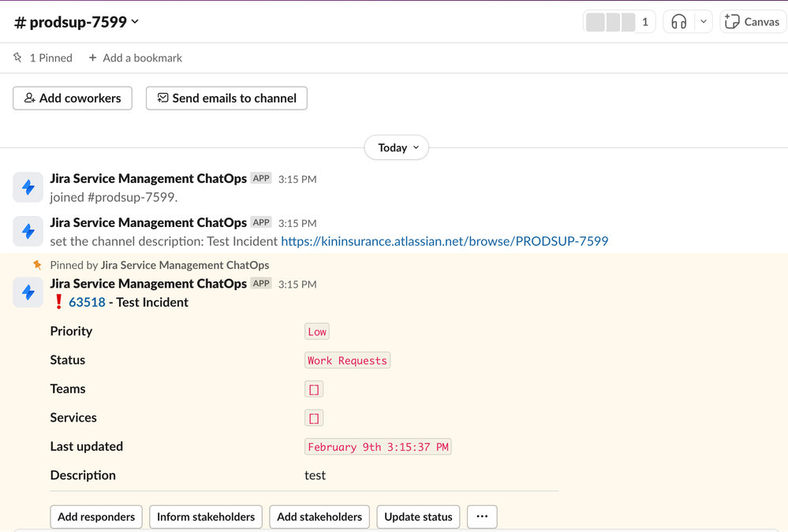Click Send emails to channel
This screenshot has height=532, width=788.
coord(226,98)
